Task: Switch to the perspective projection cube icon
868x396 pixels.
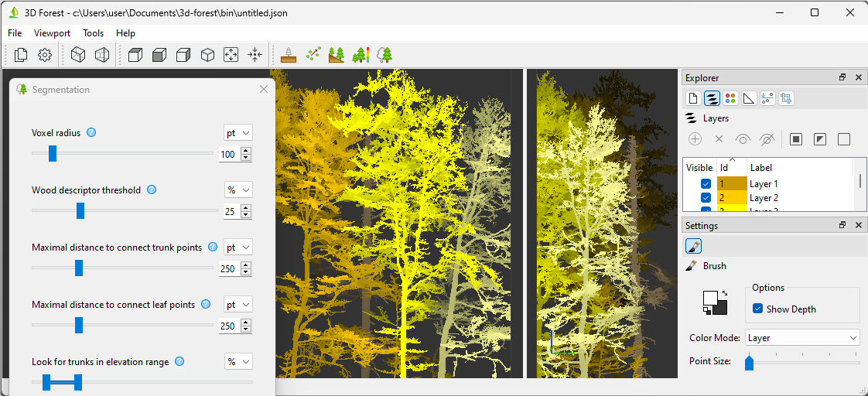Action: coord(102,55)
